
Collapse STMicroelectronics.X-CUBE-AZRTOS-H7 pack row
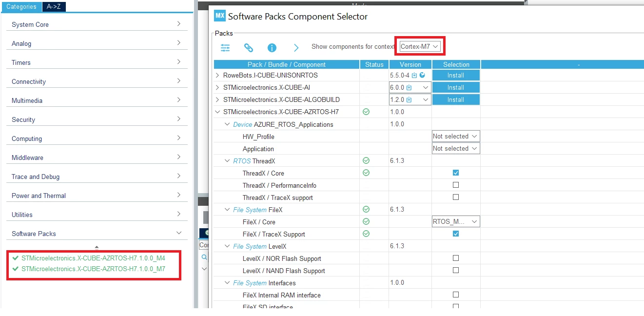pyautogui.click(x=217, y=112)
